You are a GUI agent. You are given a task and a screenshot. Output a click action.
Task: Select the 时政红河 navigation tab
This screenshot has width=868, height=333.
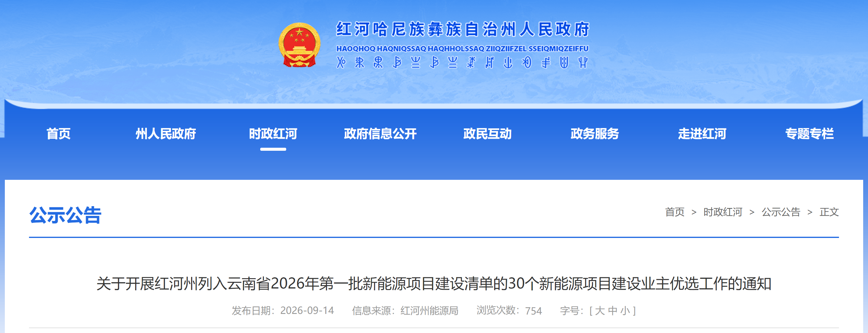click(x=273, y=134)
